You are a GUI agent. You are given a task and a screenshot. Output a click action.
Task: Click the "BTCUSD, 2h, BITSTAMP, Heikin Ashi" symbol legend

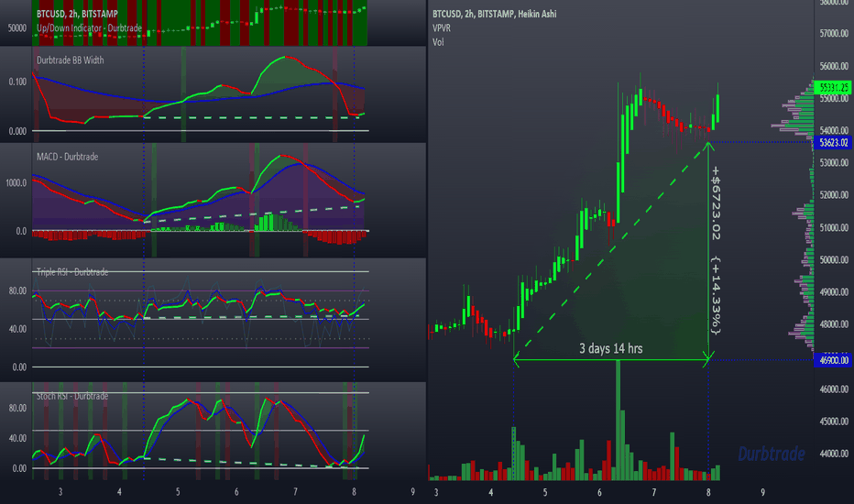point(495,14)
